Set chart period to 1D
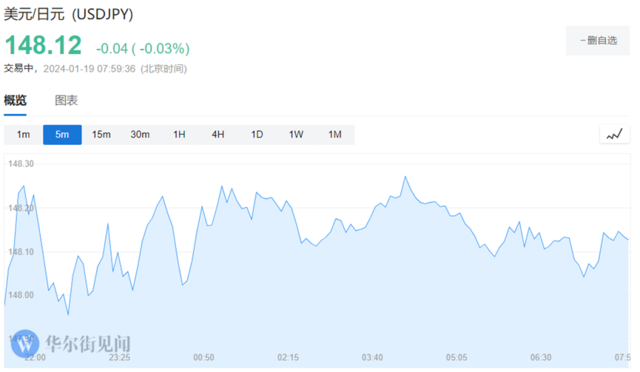 257,134
